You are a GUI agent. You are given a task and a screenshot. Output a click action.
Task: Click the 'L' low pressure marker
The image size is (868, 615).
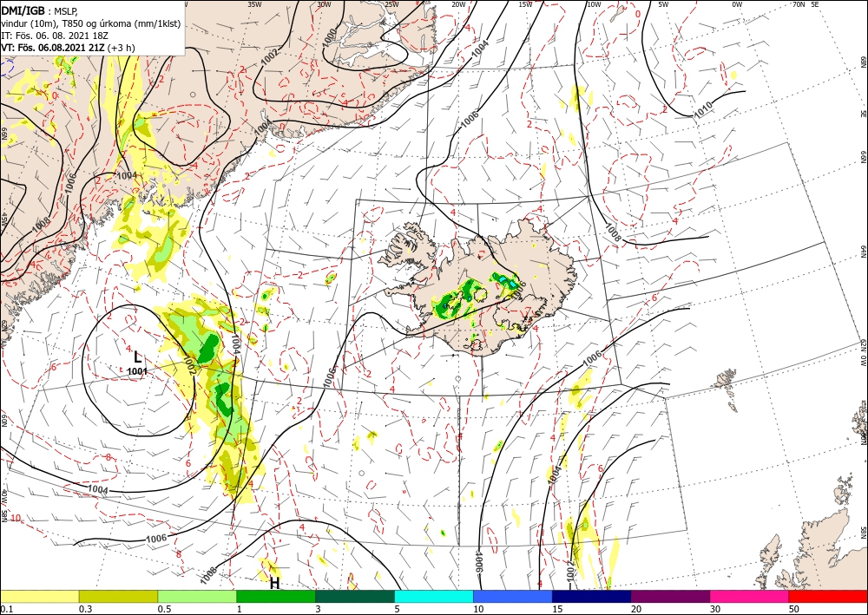click(138, 357)
